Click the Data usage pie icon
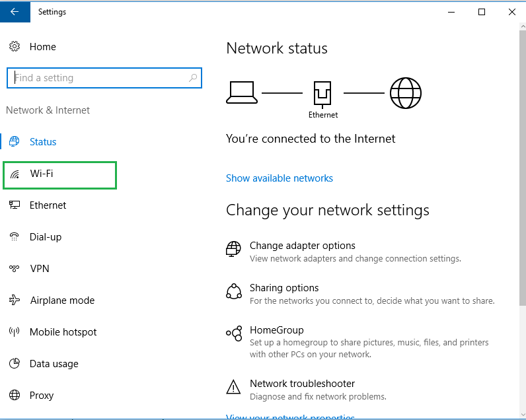 tap(15, 364)
